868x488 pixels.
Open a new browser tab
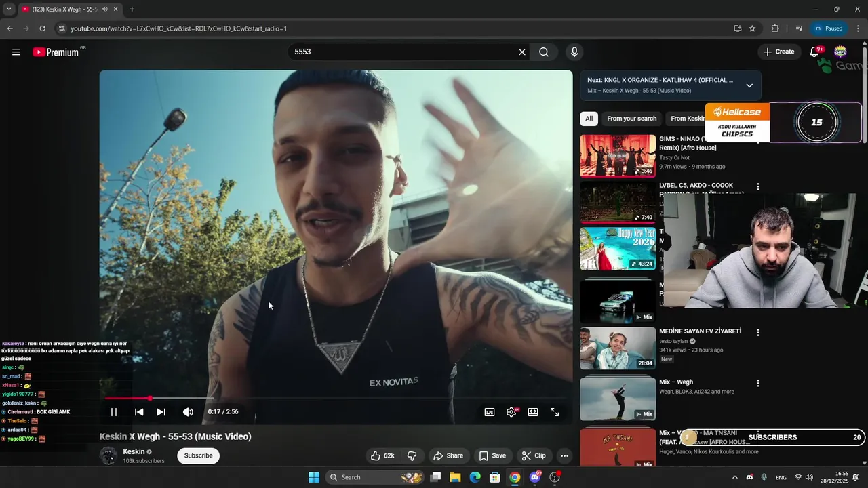(132, 9)
